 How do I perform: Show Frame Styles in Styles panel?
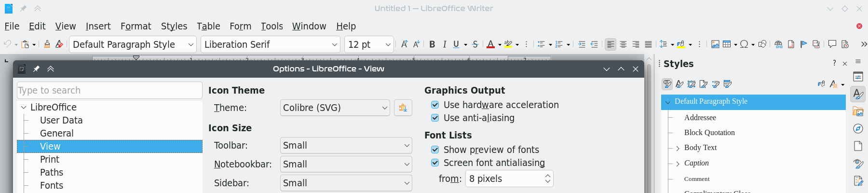click(x=692, y=84)
